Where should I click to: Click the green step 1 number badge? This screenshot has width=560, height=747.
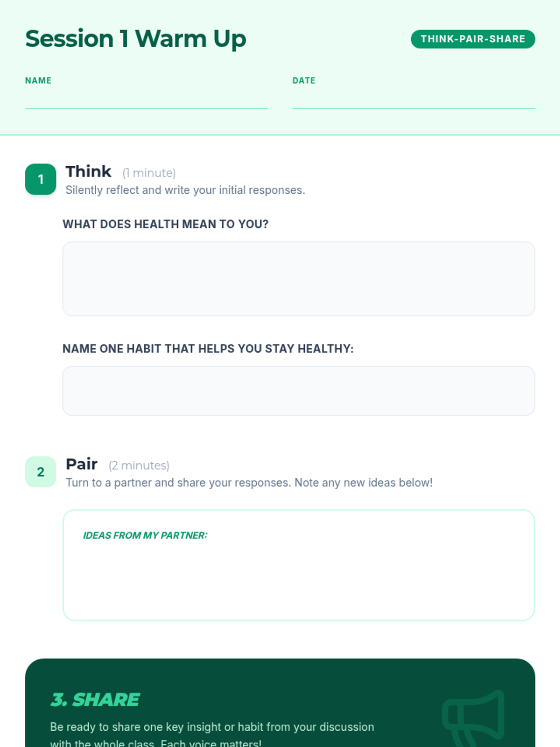point(41,179)
